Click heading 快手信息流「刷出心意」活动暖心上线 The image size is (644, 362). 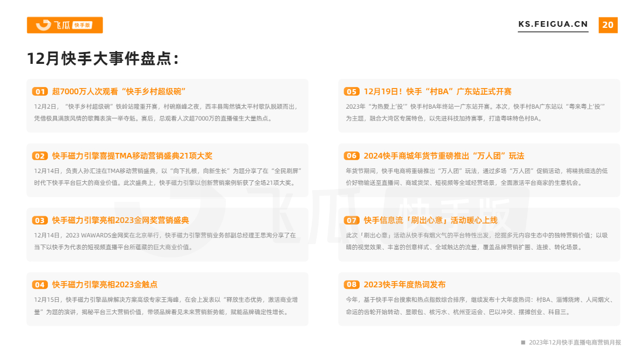[x=431, y=220]
